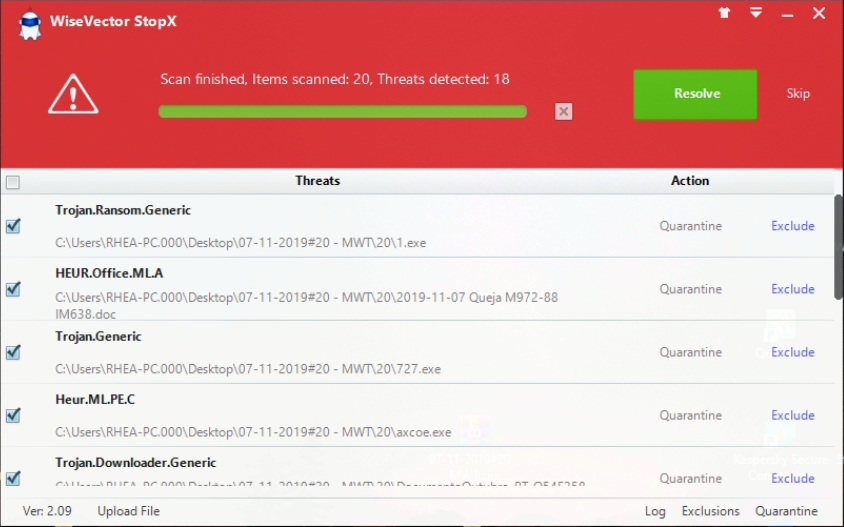Select the Trojan.Ransom.Generic threat name
The height and width of the screenshot is (527, 844).
click(123, 210)
